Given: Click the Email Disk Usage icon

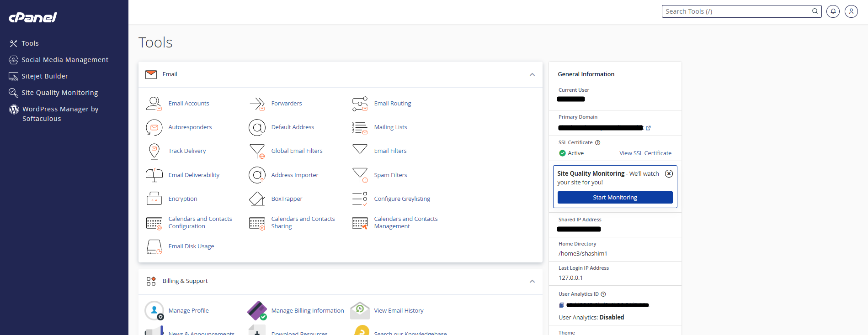Looking at the screenshot, I should (154, 246).
